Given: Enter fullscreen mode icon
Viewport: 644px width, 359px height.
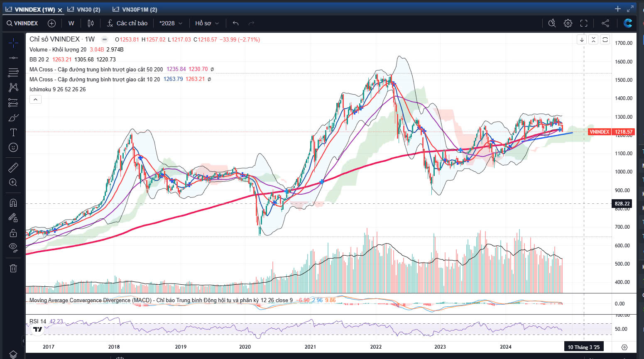Looking at the screenshot, I should click(584, 23).
